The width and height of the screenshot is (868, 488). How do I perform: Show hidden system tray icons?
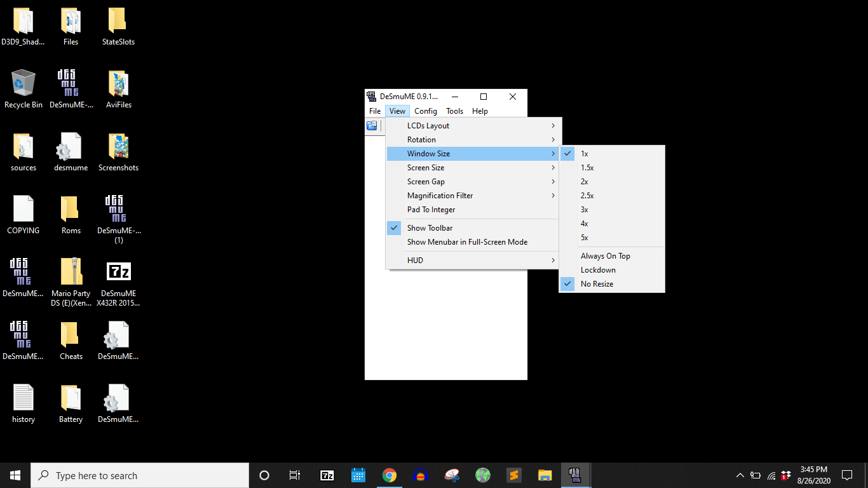[740, 475]
